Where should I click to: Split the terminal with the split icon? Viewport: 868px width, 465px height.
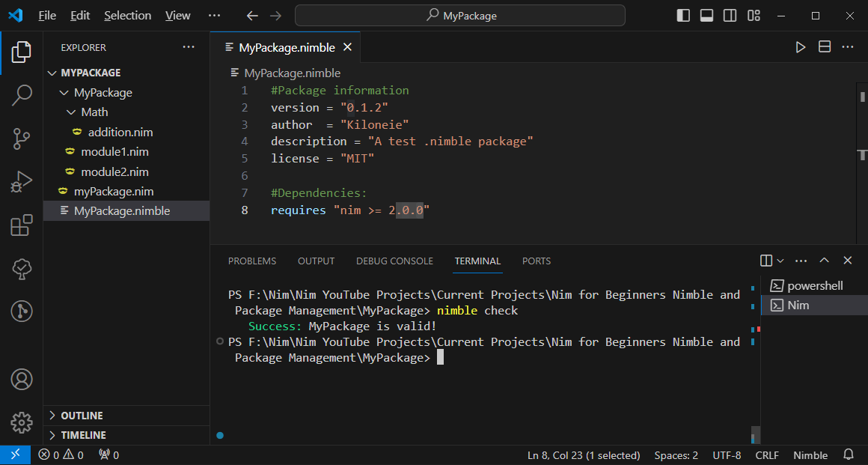click(766, 261)
